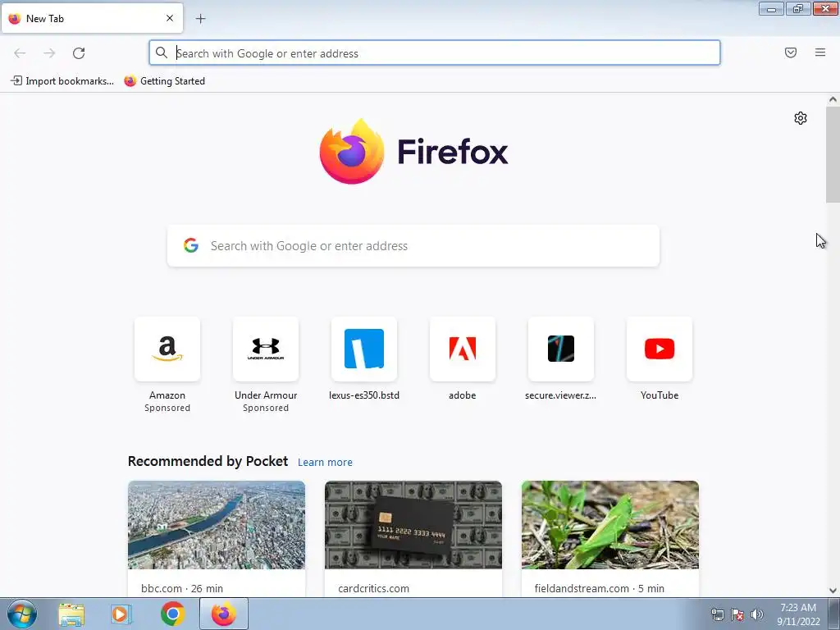Viewport: 840px width, 630px height.
Task: Click the page scrollbar up arrow
Action: click(833, 99)
